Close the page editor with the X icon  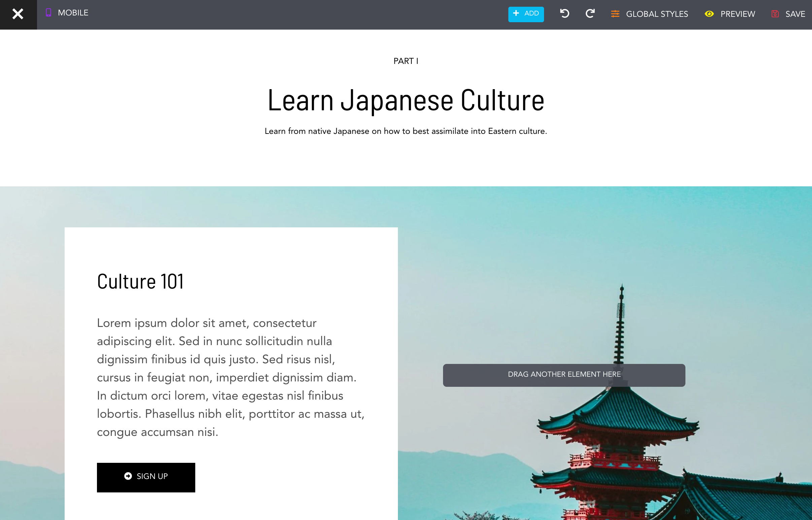pyautogui.click(x=18, y=14)
